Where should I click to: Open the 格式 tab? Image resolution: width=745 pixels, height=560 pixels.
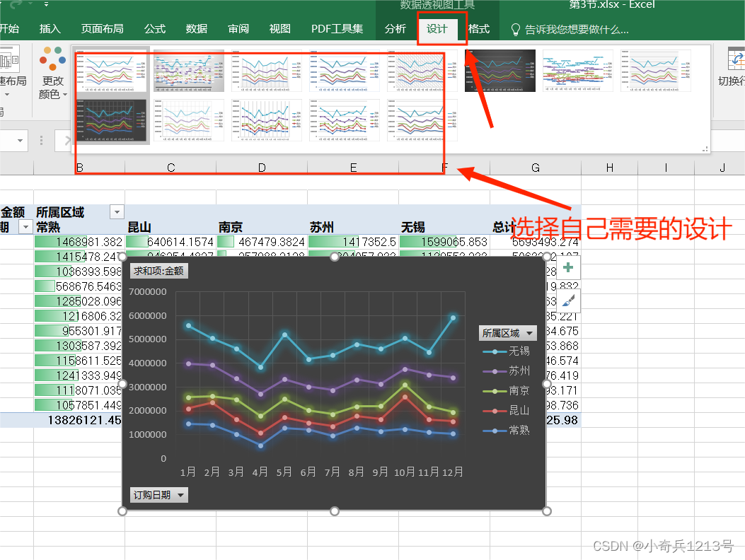point(479,29)
